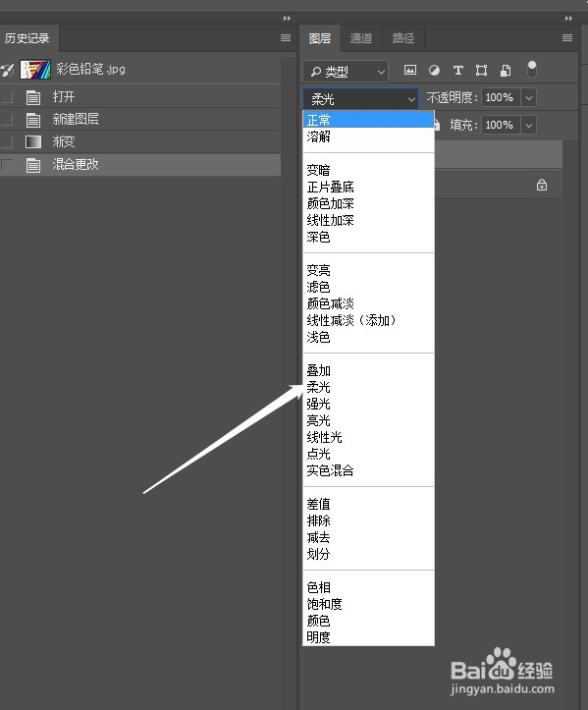This screenshot has width=588, height=710.
Task: Toggle history brush source for 打开
Action: tap(7, 96)
